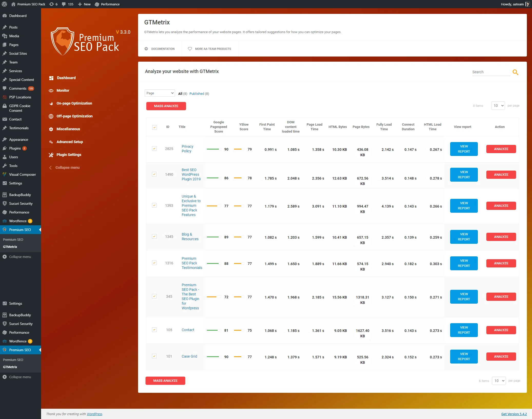Click the Dashboard grid icon in plugin menu
Screen dimensions: 532x419
(51, 78)
